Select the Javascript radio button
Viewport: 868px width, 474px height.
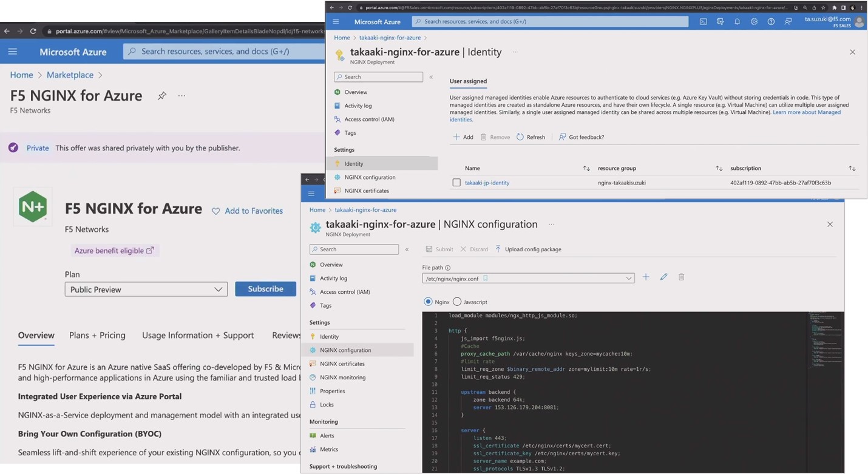coord(457,302)
